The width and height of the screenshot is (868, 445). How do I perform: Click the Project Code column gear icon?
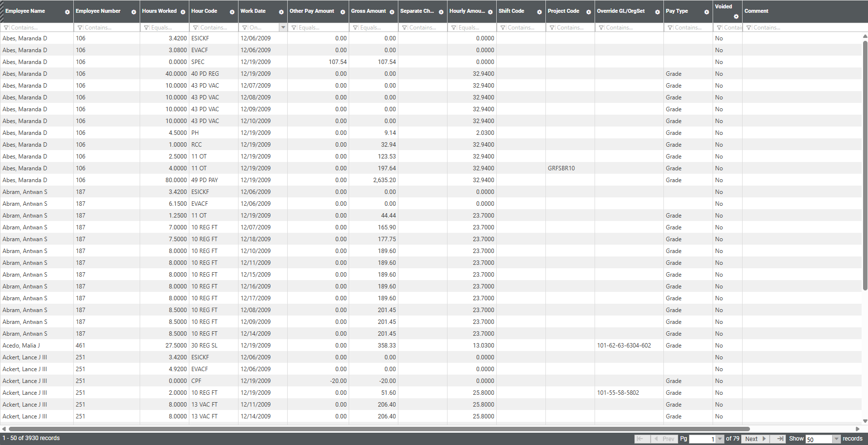[589, 12]
